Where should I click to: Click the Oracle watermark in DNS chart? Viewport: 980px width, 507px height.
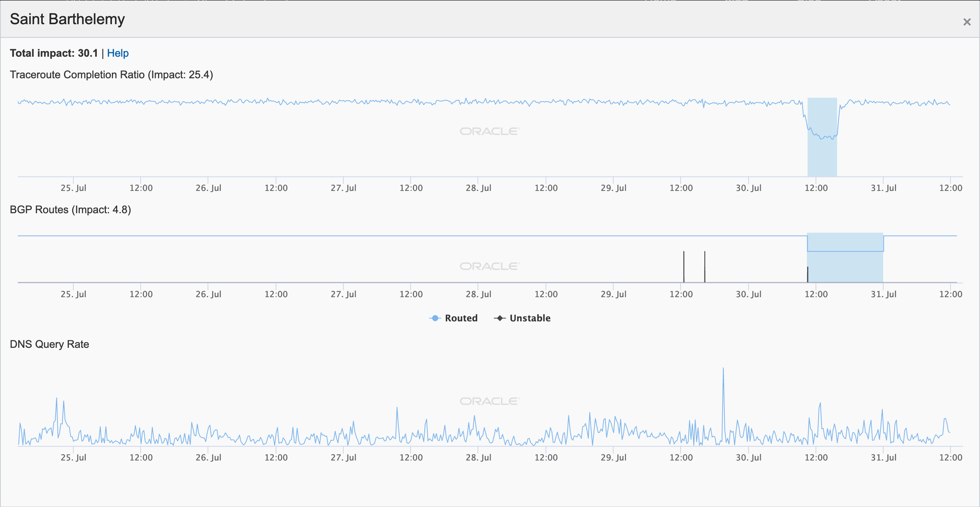pyautogui.click(x=489, y=401)
